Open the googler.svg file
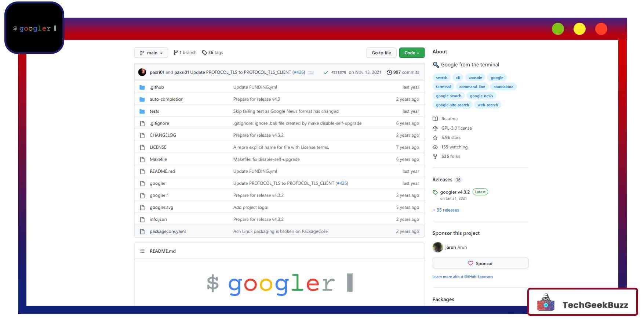The width and height of the screenshot is (644, 320). tap(161, 208)
